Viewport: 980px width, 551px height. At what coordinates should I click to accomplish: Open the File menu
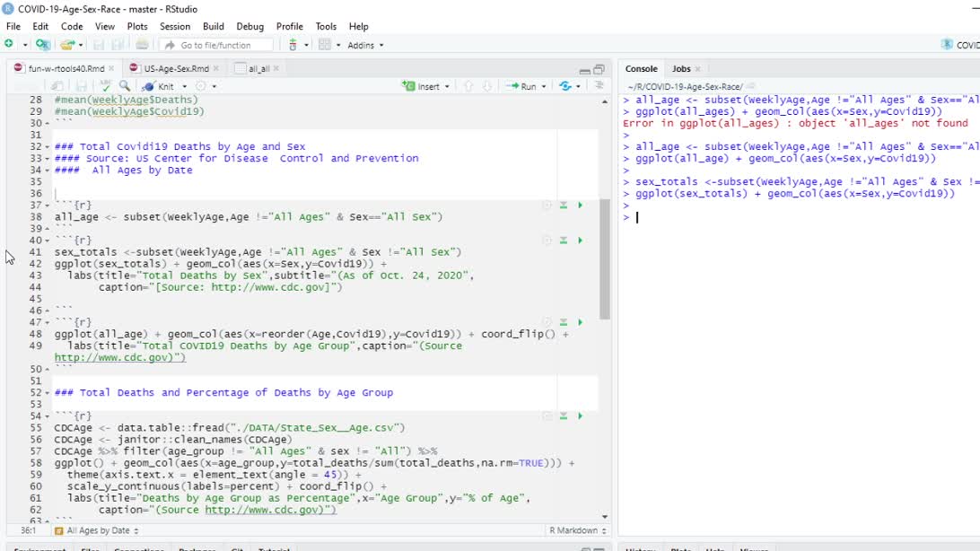pos(13,26)
